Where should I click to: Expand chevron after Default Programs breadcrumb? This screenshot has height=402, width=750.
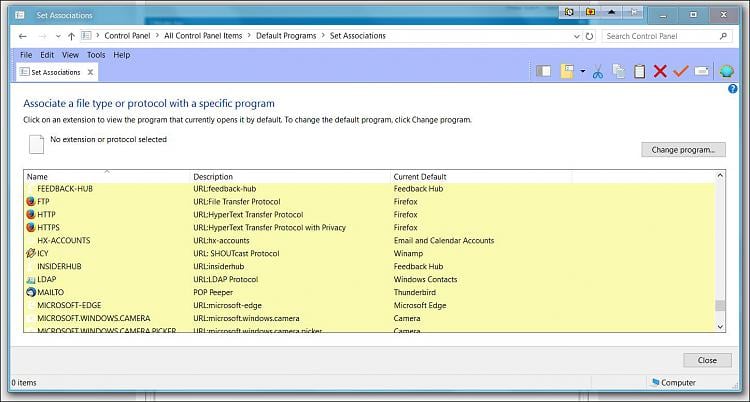(x=323, y=36)
